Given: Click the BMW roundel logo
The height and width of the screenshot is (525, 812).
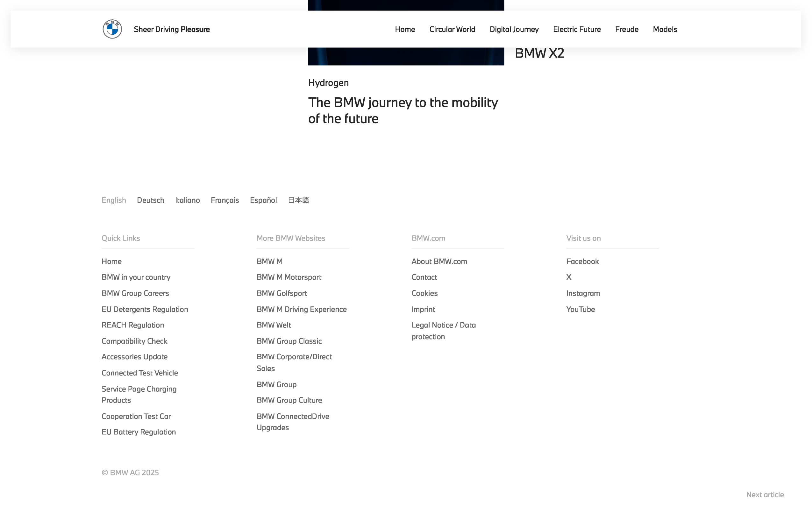Looking at the screenshot, I should click(x=112, y=29).
